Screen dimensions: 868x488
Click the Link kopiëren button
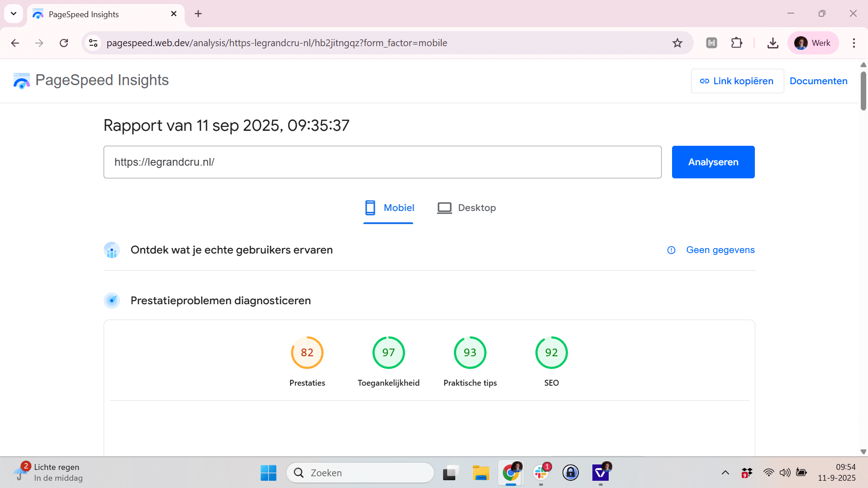point(737,81)
